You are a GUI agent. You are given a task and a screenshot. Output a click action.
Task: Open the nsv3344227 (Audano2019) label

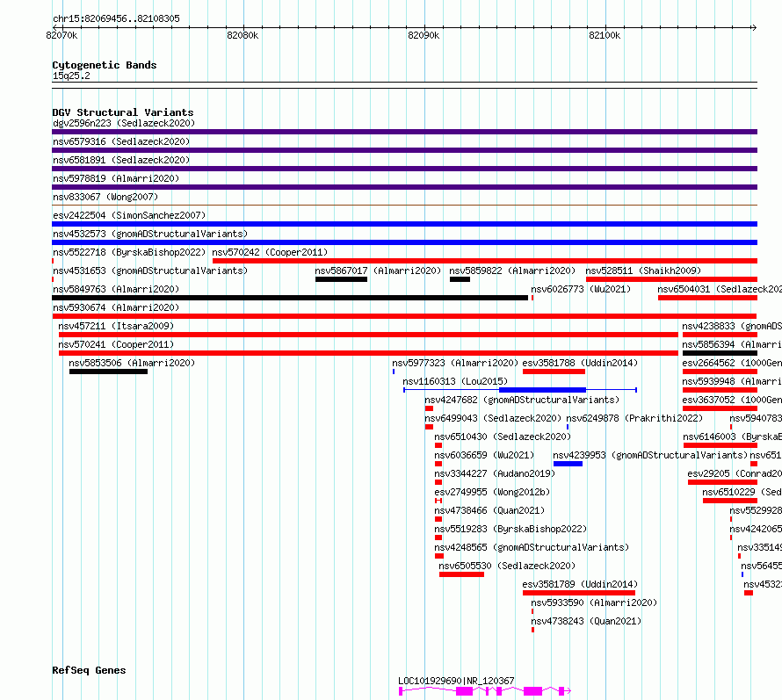pyautogui.click(x=495, y=473)
